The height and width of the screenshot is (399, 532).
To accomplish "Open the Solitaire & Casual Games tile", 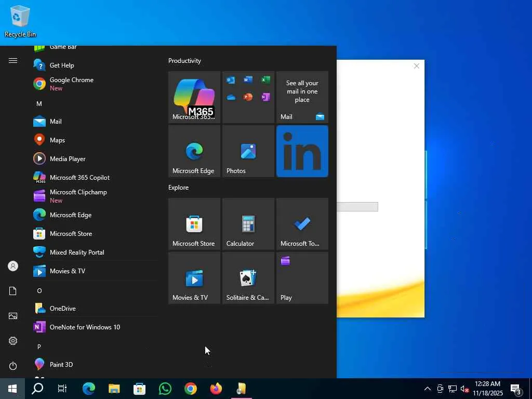I will pos(248,278).
